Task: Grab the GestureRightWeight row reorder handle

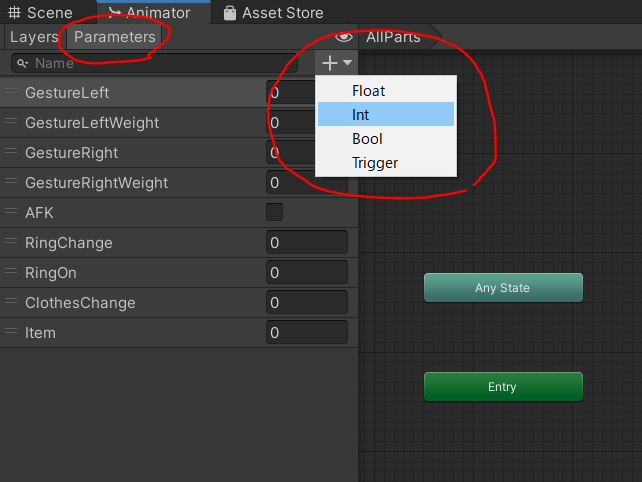Action: tap(11, 181)
